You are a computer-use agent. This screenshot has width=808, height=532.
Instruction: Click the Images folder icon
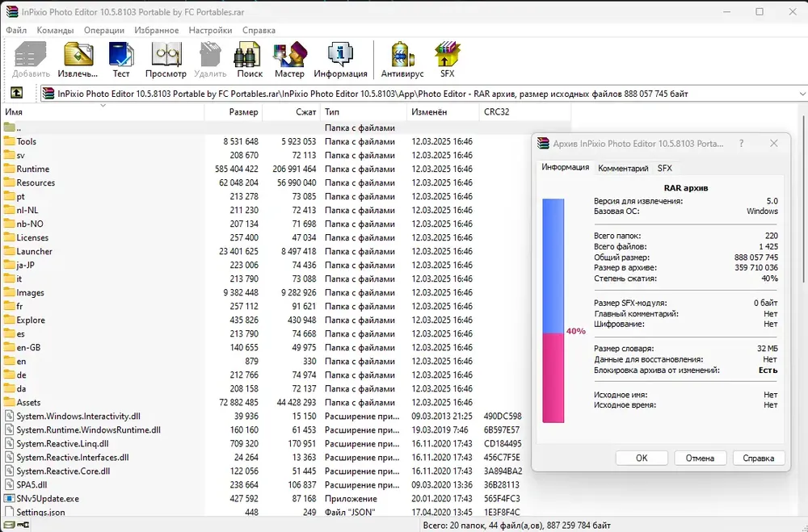tap(9, 292)
